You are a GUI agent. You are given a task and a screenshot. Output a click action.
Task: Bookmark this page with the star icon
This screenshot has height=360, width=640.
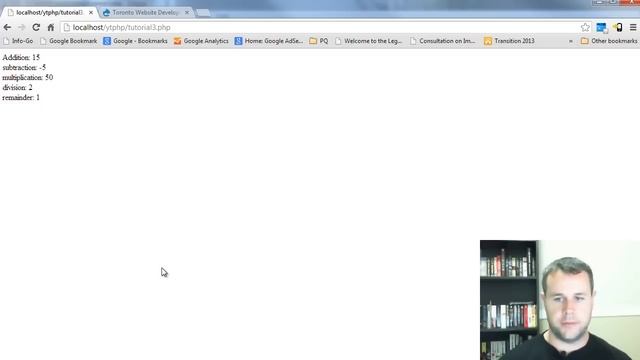(x=585, y=27)
